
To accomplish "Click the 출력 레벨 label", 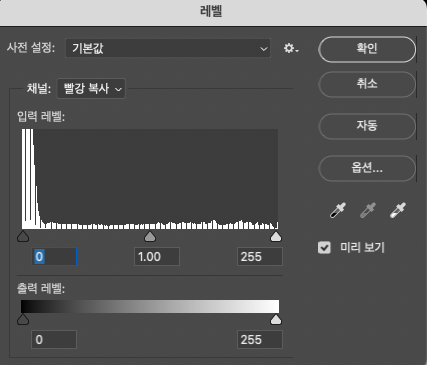I will coord(41,288).
